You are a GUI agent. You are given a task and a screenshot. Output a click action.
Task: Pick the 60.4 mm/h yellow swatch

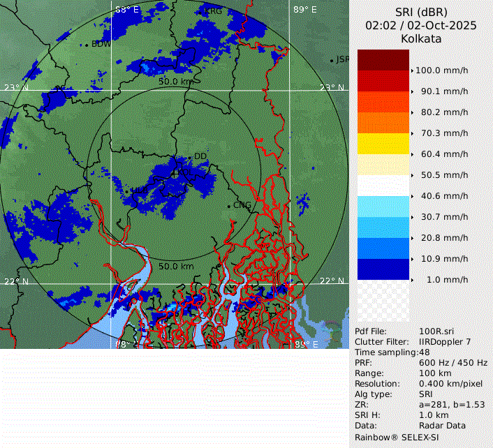(383, 144)
